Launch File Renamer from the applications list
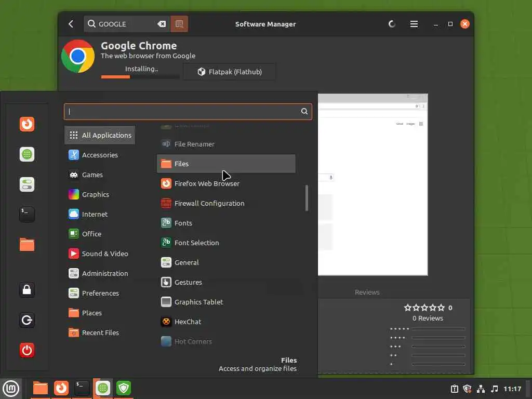The width and height of the screenshot is (532, 399). 226,144
